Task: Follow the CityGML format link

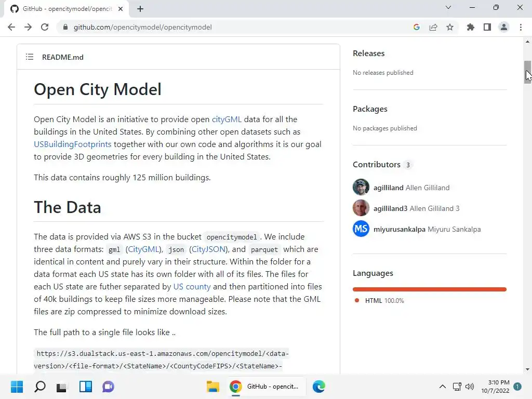Action: [143, 249]
